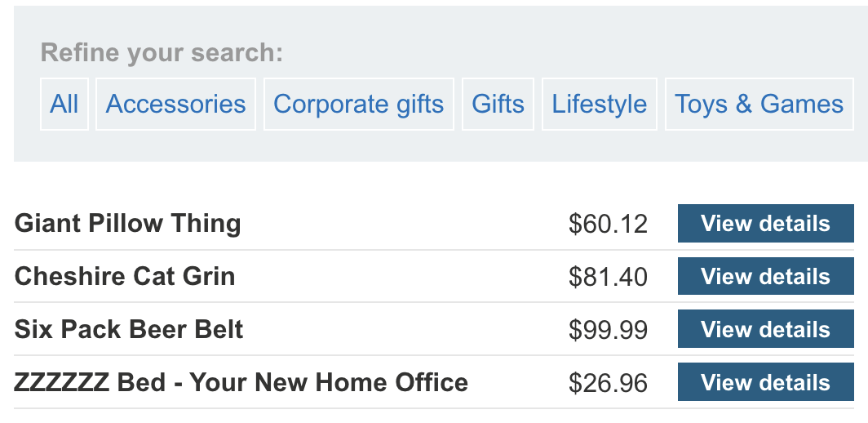Filter search by Gifts category
Image resolution: width=868 pixels, height=423 pixels.
498,104
